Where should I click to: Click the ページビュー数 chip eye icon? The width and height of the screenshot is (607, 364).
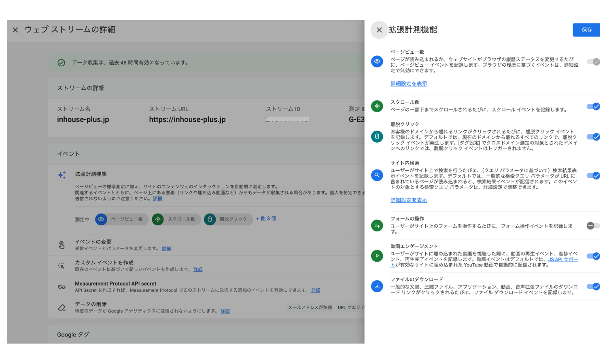tap(101, 219)
